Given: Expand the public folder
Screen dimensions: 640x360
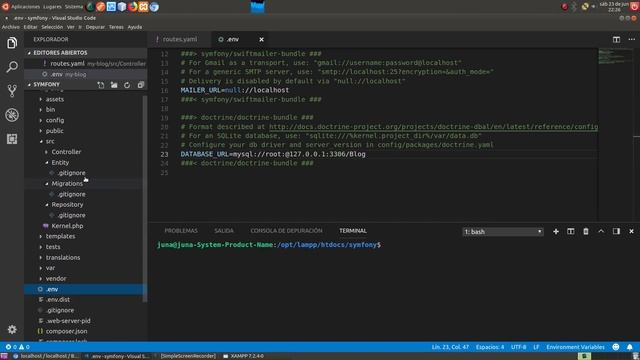Looking at the screenshot, I should pos(54,131).
